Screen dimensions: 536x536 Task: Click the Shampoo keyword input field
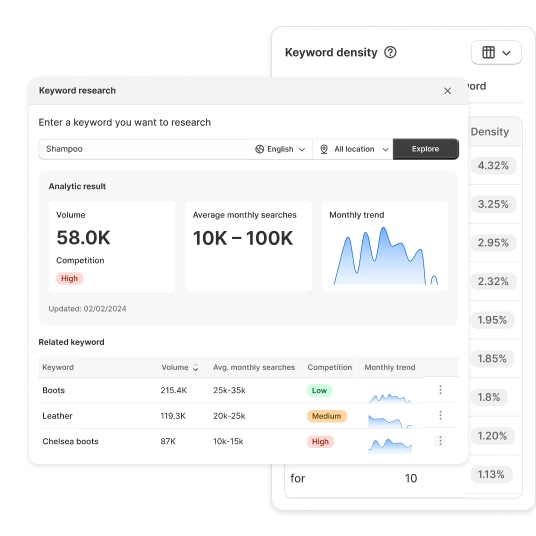coord(143,149)
